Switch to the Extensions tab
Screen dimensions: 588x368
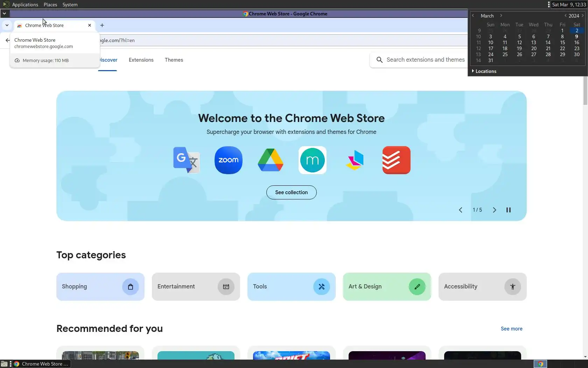coord(141,60)
